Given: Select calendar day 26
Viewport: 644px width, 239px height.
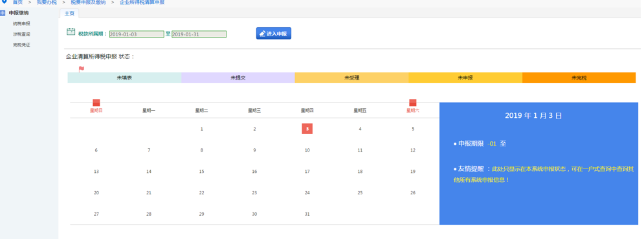Looking at the screenshot, I should 413,192.
